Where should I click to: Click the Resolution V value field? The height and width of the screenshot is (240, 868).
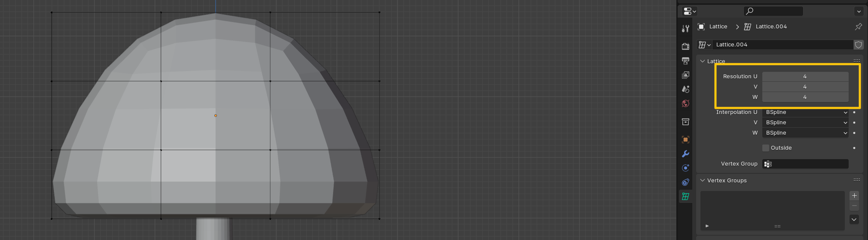click(805, 86)
